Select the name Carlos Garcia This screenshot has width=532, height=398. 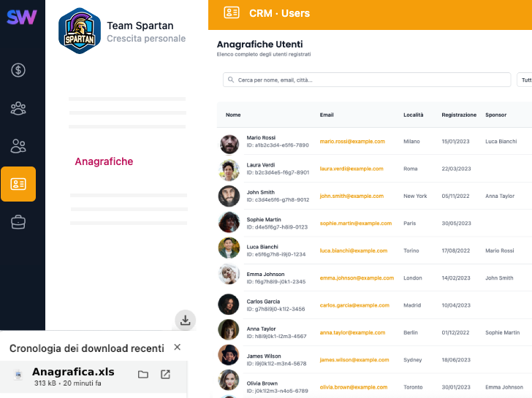(x=263, y=302)
